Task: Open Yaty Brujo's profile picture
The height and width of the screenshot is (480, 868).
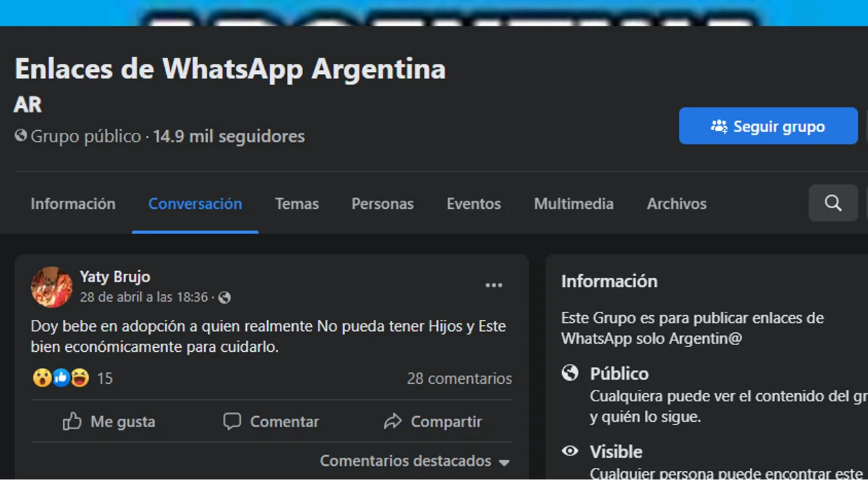Action: coord(52,287)
